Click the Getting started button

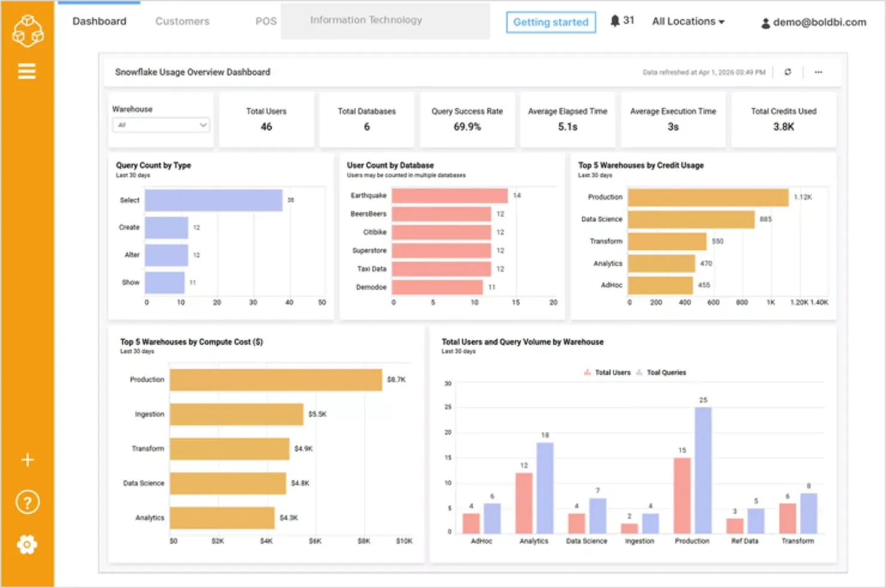point(551,22)
